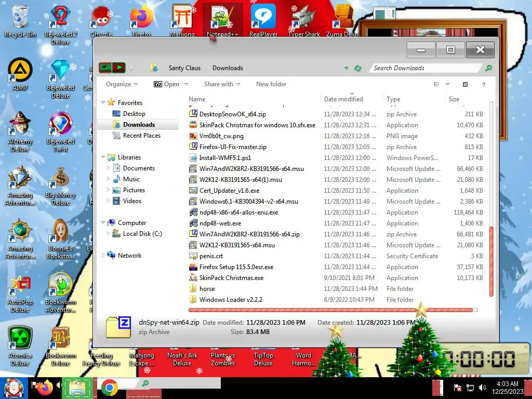Expand the Local Disk (C:) node

coord(108,234)
